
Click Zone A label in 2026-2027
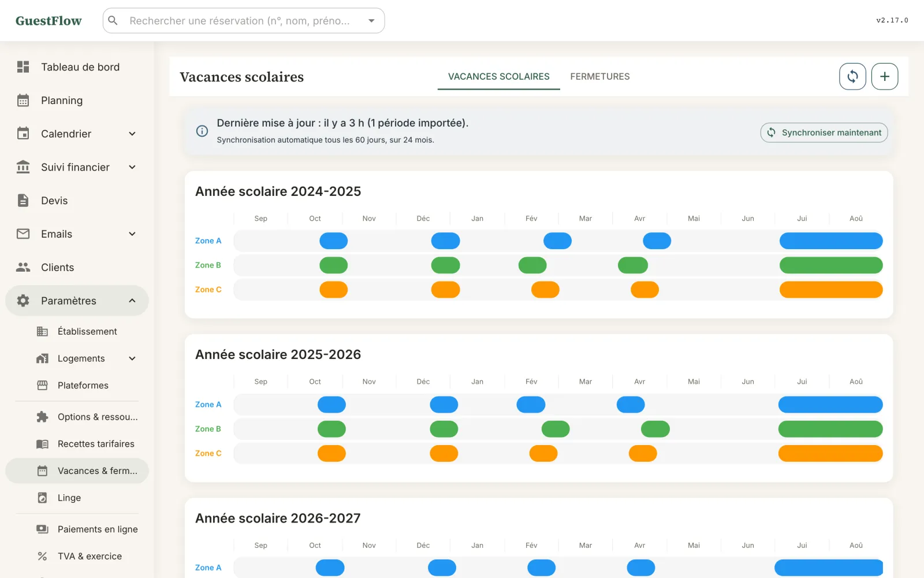(208, 568)
